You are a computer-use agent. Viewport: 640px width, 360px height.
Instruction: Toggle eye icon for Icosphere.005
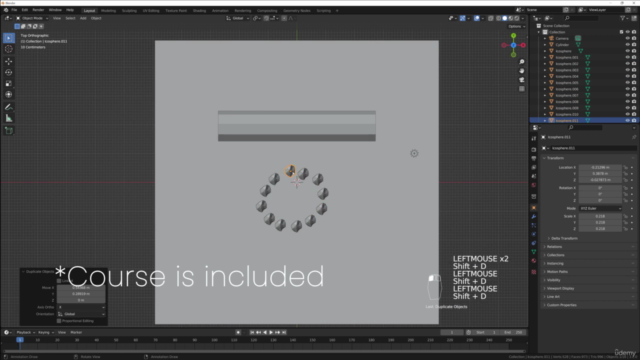(627, 82)
